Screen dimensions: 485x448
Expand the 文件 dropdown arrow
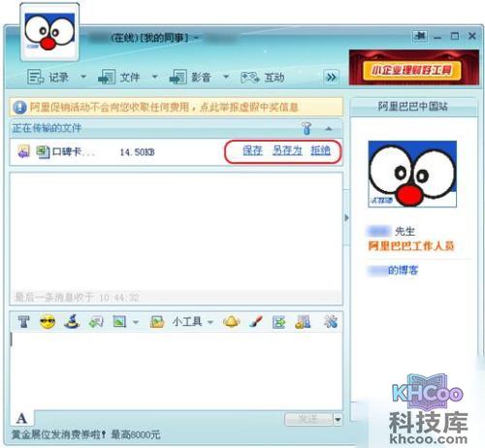point(154,77)
